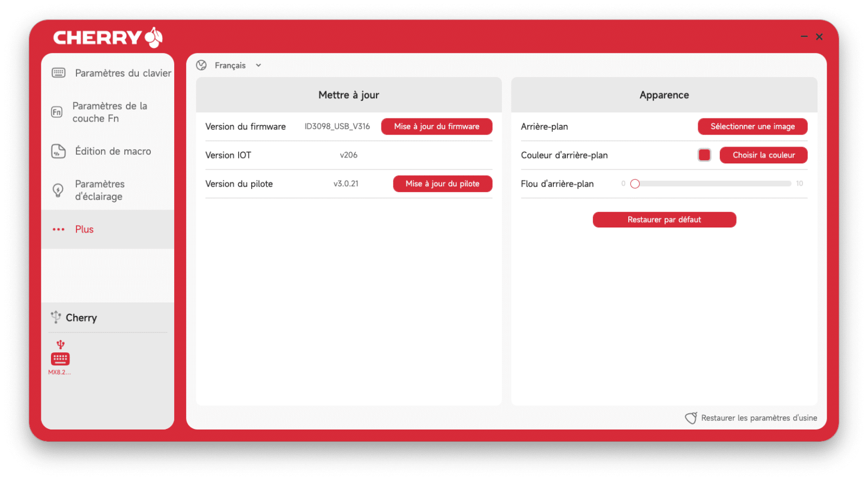Click the red background color swatch
868x480 pixels.
click(704, 155)
